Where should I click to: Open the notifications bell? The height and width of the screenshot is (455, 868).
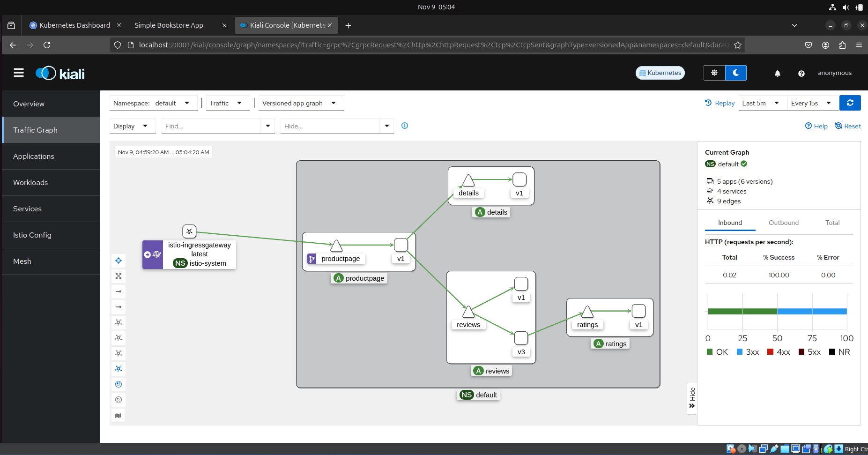point(778,73)
